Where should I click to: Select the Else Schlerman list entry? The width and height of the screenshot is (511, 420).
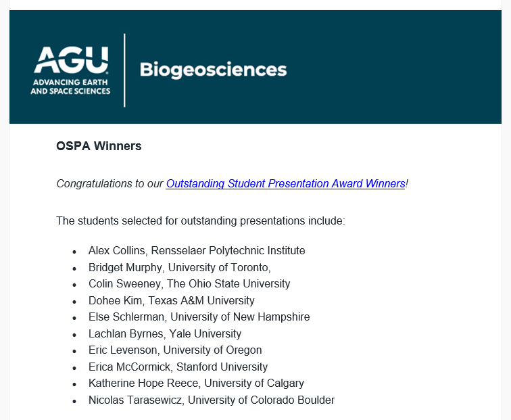click(199, 317)
